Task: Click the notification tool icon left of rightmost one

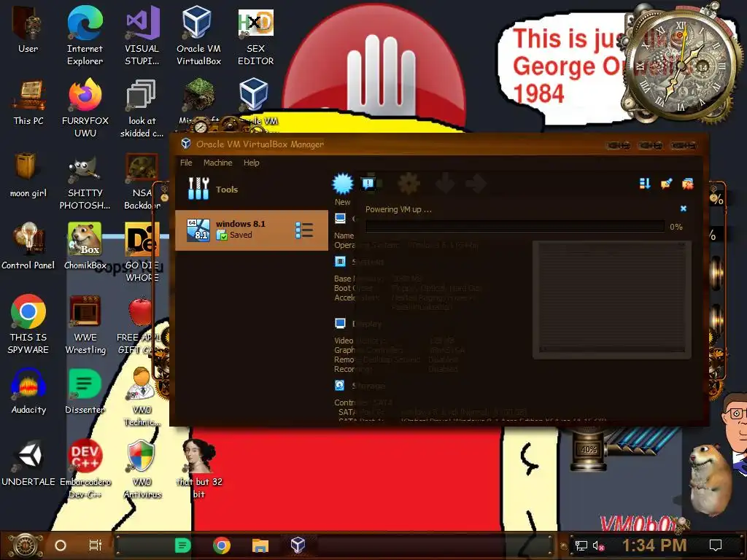Action: click(667, 184)
